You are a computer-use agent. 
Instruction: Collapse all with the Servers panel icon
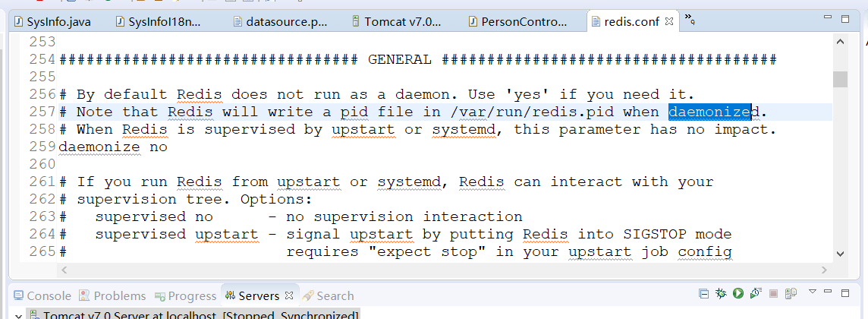point(703,293)
